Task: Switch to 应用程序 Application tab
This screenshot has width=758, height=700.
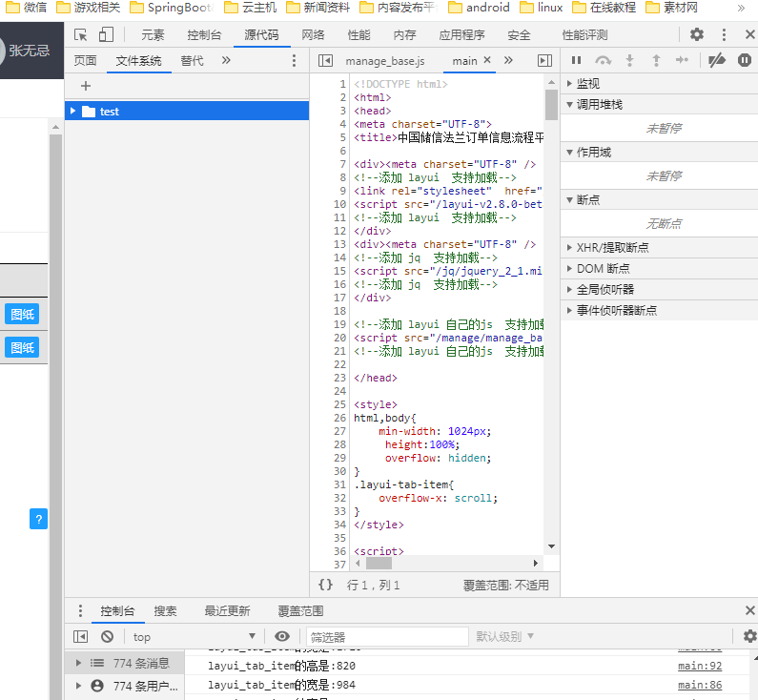Action: [461, 34]
